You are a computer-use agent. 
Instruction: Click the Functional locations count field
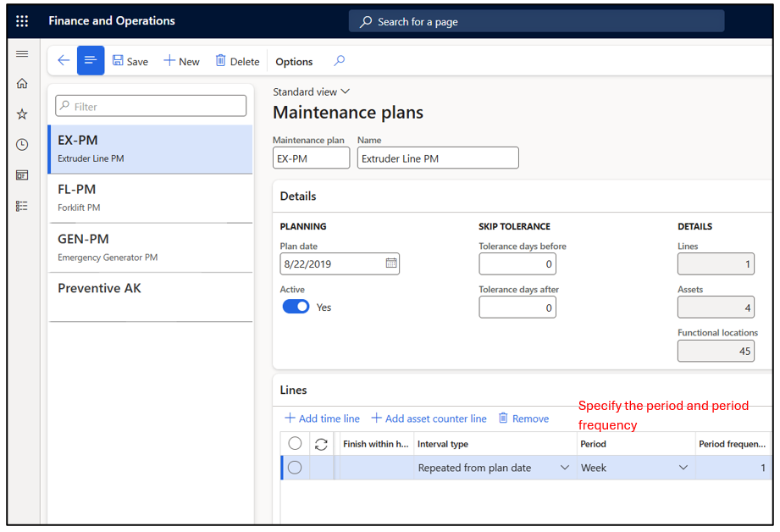tap(716, 351)
